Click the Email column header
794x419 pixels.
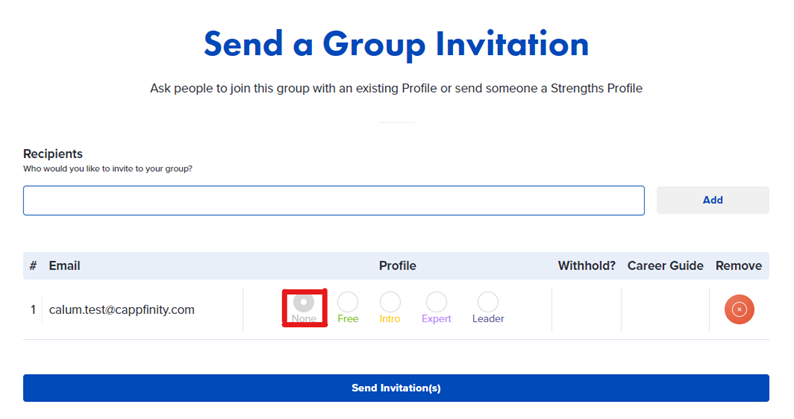pos(64,266)
